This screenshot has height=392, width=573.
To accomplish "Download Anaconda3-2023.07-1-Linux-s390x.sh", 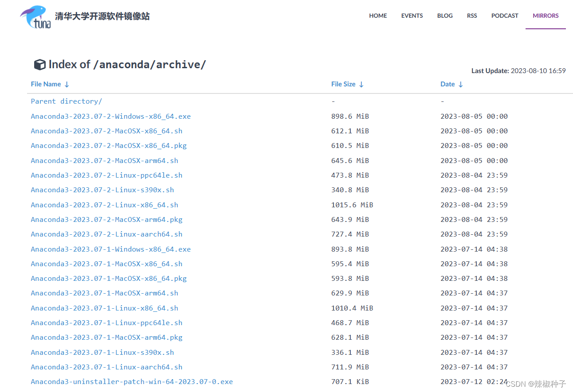I will click(x=102, y=353).
